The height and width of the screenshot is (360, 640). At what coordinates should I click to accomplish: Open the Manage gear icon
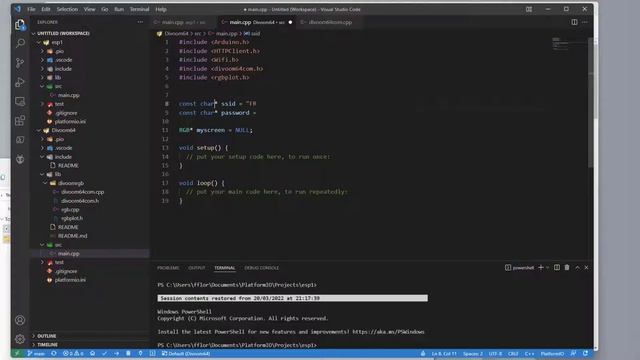[x=20, y=339]
